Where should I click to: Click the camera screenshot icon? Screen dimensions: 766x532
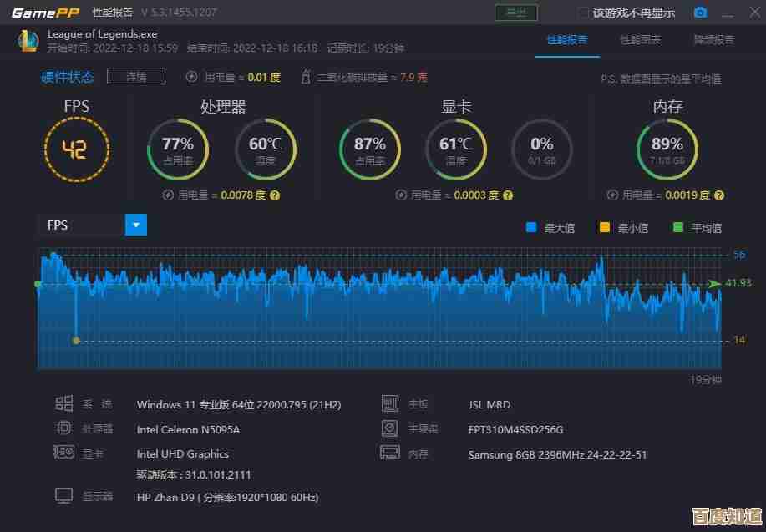[700, 13]
